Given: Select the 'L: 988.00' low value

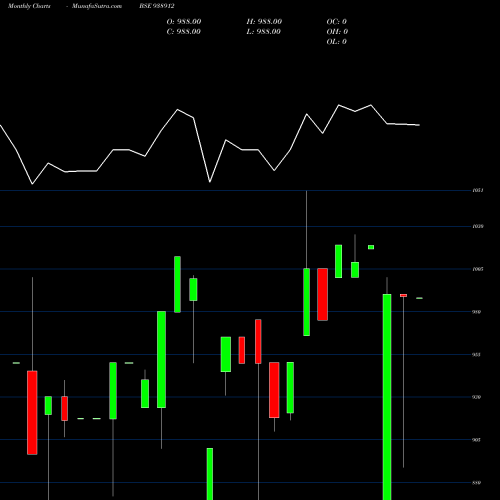Looking at the screenshot, I should 263,32.
